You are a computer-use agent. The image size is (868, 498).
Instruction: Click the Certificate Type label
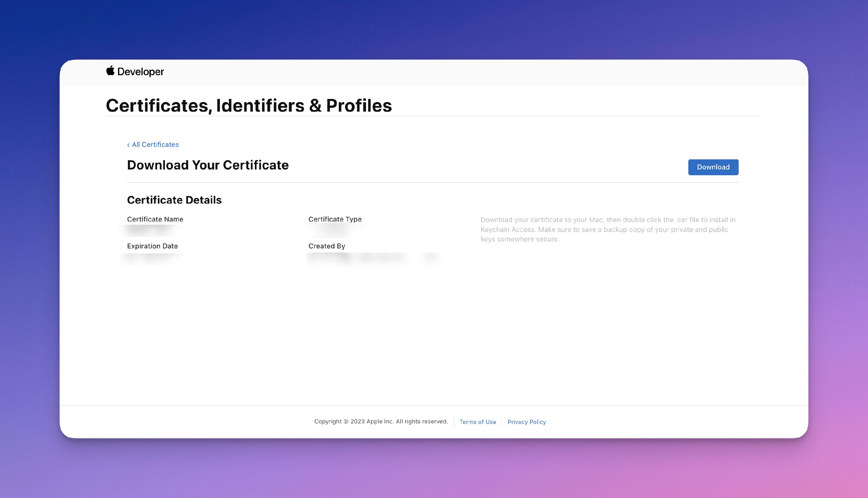(x=335, y=219)
